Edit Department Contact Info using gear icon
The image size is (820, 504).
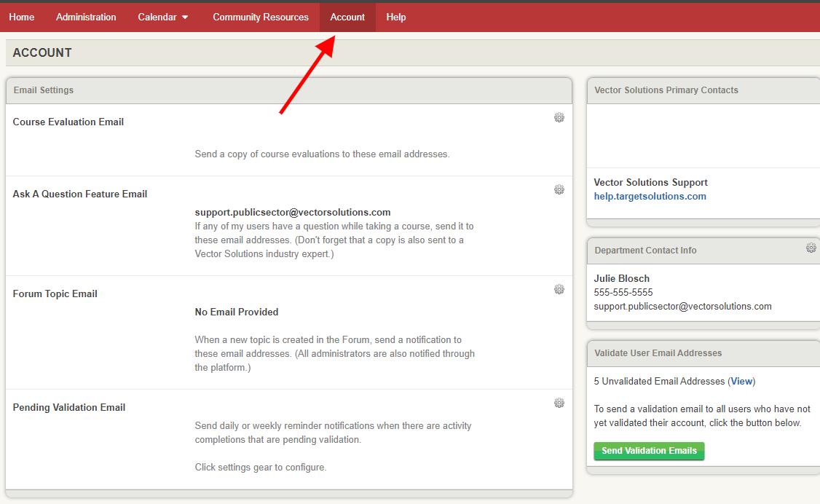point(811,248)
